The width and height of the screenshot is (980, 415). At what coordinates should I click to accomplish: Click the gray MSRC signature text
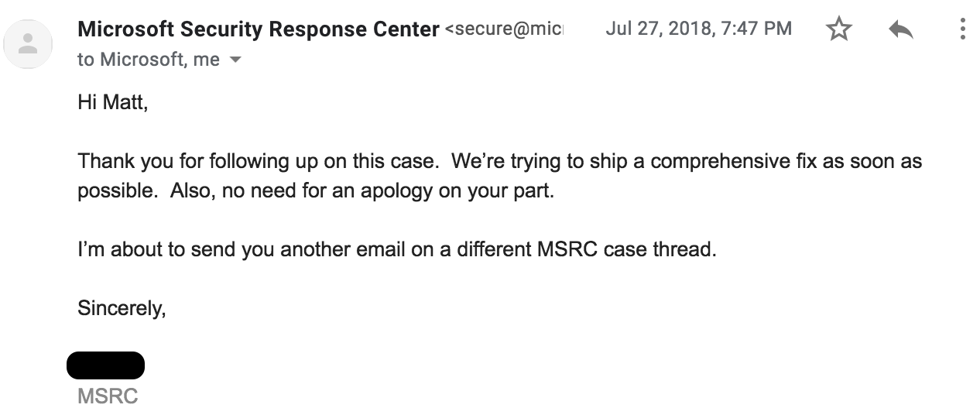[x=108, y=396]
